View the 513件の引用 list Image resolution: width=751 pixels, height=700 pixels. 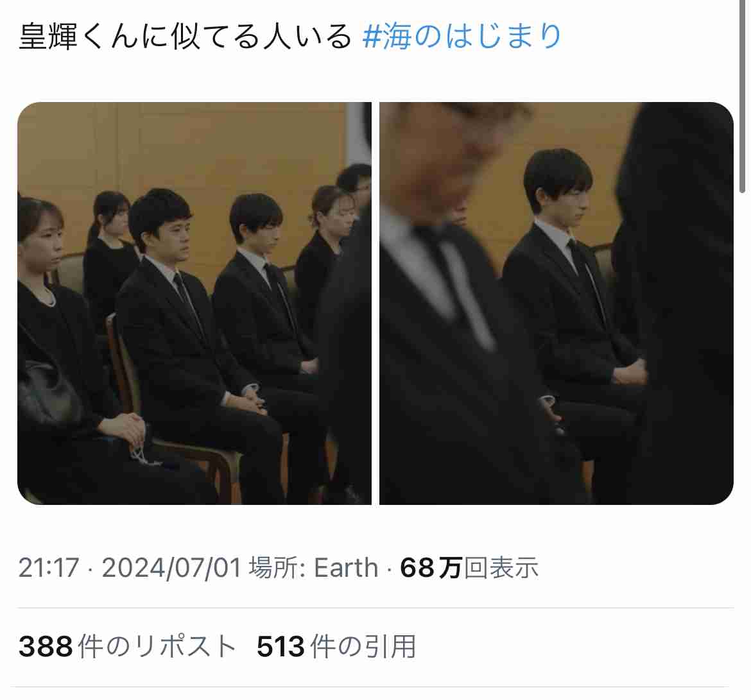pyautogui.click(x=336, y=646)
